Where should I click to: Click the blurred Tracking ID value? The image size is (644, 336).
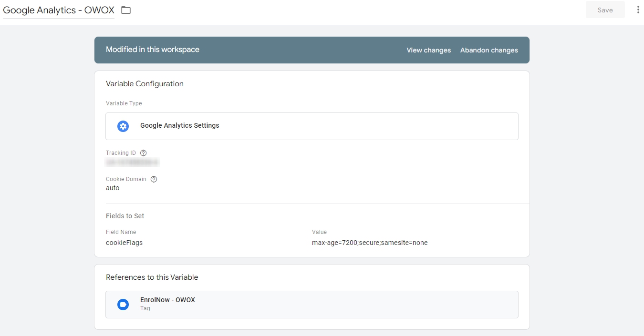[x=132, y=163]
